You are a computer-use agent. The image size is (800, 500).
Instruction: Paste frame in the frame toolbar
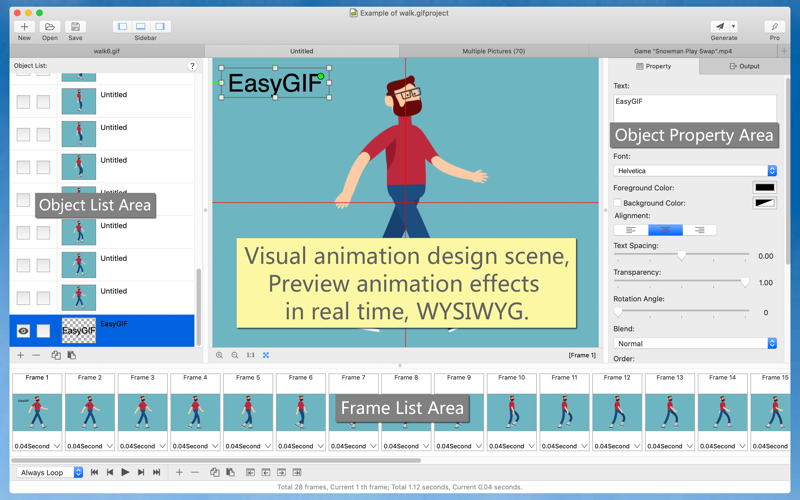coord(231,472)
